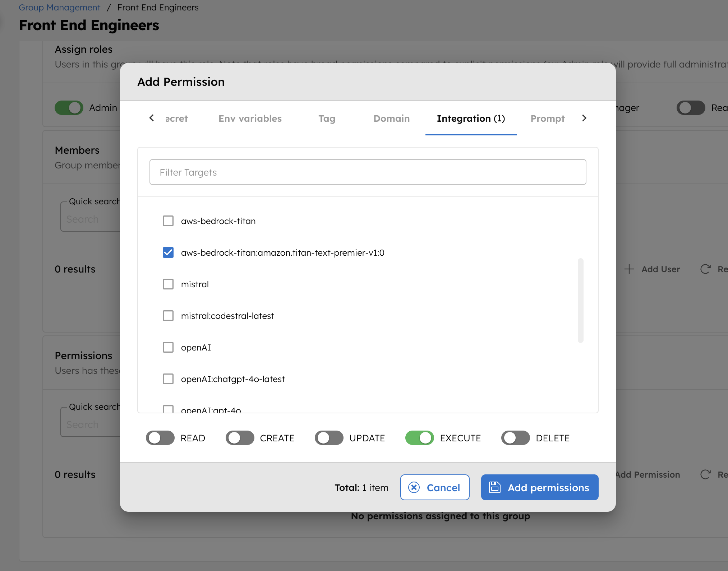This screenshot has height=571, width=728.
Task: Click the refresh icon in the Permissions section
Action: (705, 474)
